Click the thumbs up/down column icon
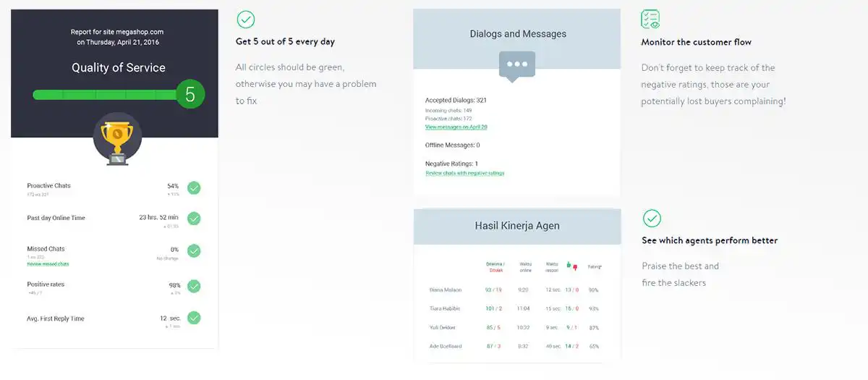This screenshot has height=380, width=868. (571, 266)
